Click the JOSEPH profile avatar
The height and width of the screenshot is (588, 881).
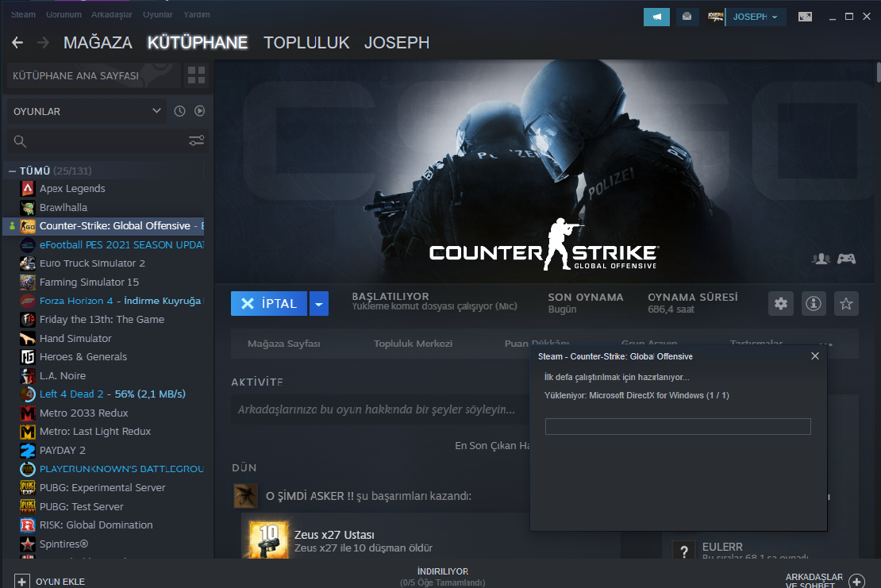pos(715,17)
